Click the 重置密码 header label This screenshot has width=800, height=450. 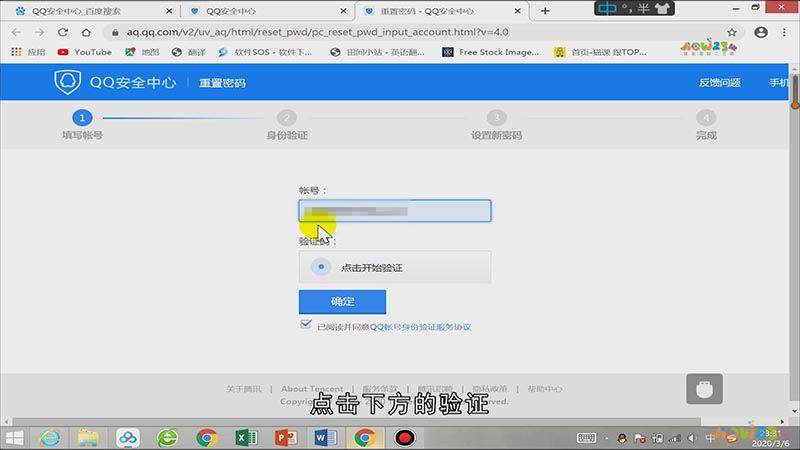tap(222, 83)
